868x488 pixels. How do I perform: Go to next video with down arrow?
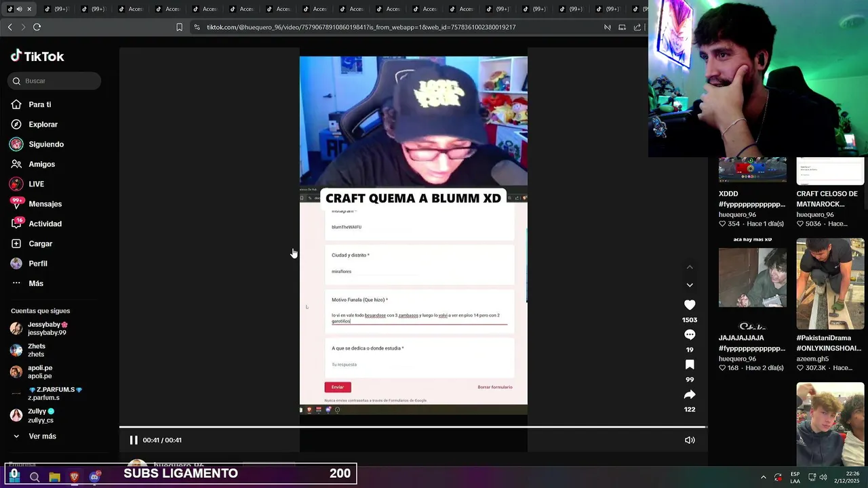coord(690,285)
